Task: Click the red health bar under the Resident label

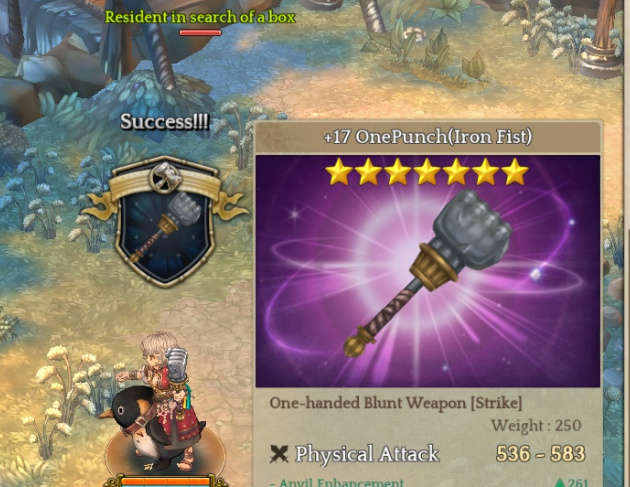Action: (200, 33)
